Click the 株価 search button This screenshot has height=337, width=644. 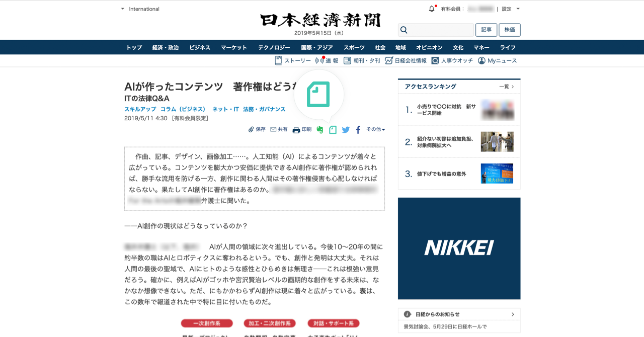pos(510,30)
